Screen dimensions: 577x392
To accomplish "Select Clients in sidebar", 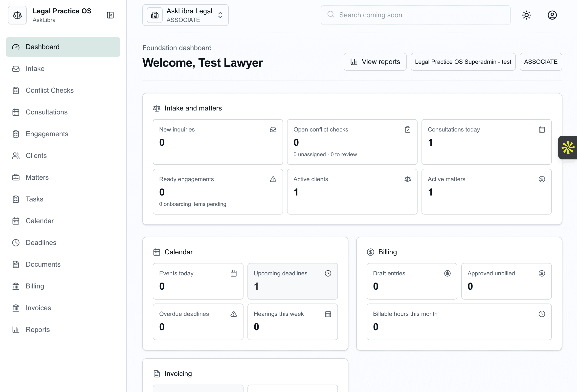I will [63, 156].
